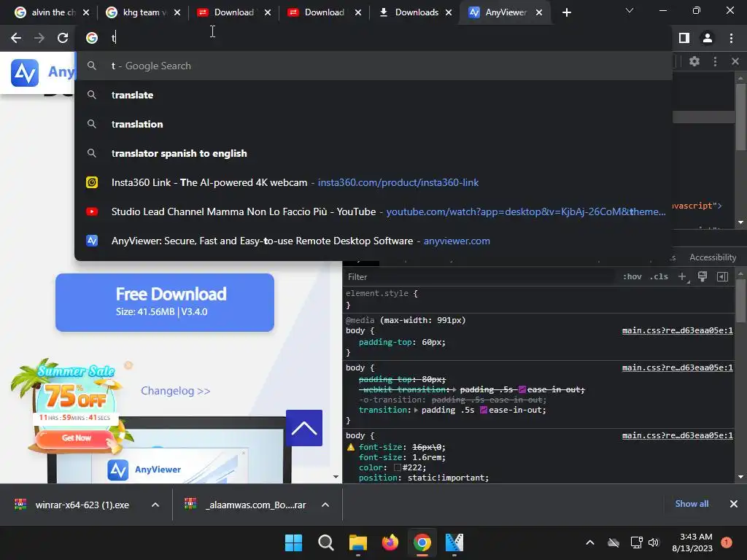
Task: Switch to the 'alvin the ch' tab
Action: coord(45,12)
